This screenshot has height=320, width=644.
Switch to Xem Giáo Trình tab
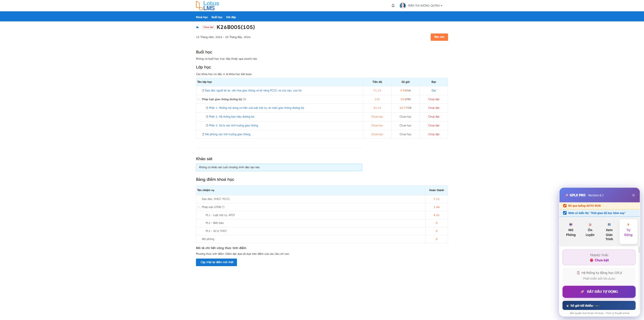point(609,232)
